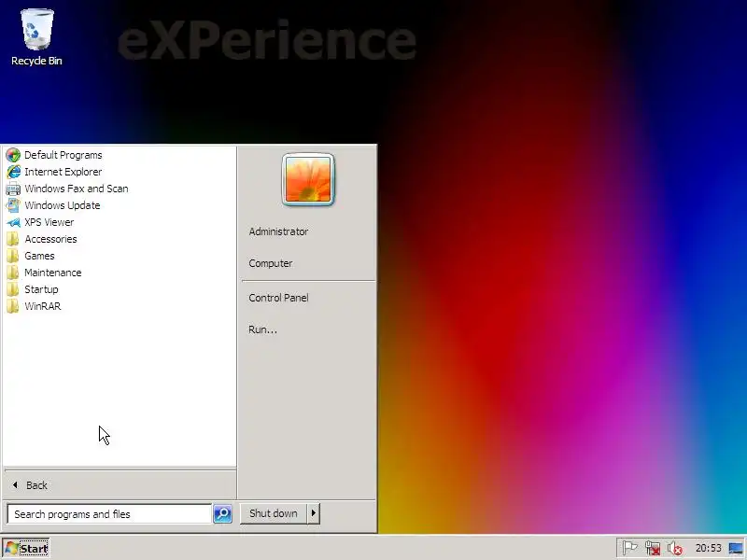
Task: Click the Shut down button
Action: 274,513
